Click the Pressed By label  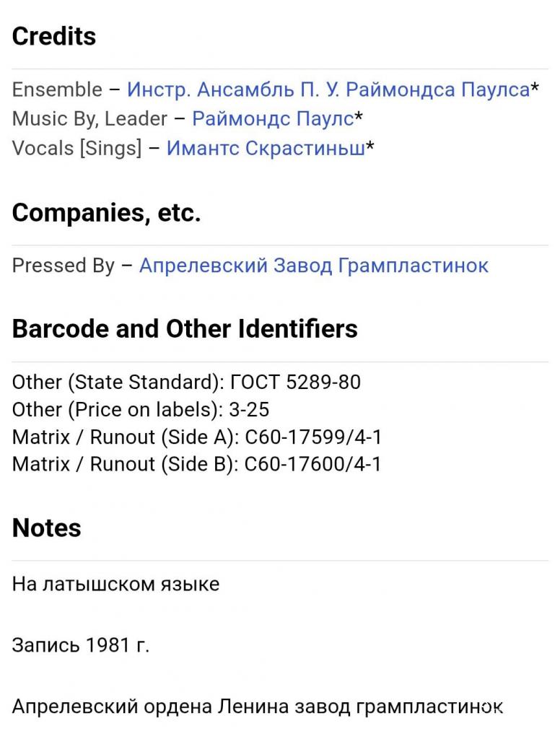pos(63,266)
